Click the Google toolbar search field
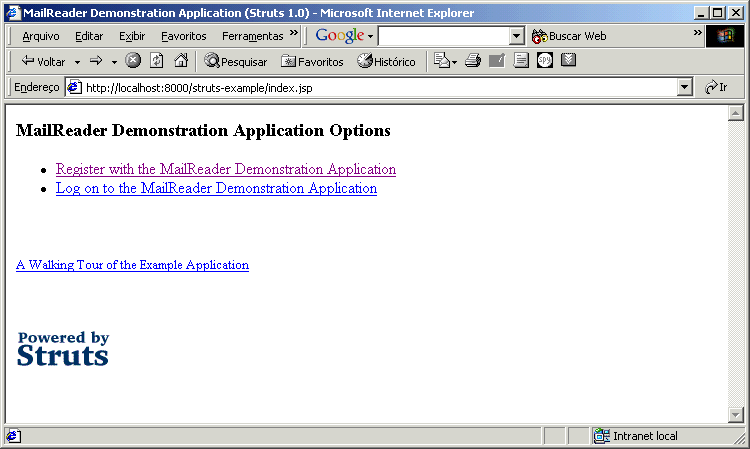 coord(444,36)
